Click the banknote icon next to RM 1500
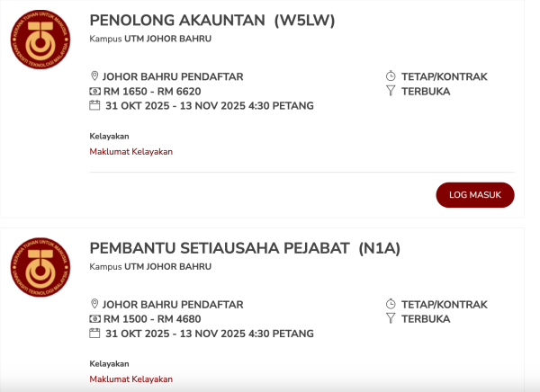The image size is (540, 392). tap(94, 319)
